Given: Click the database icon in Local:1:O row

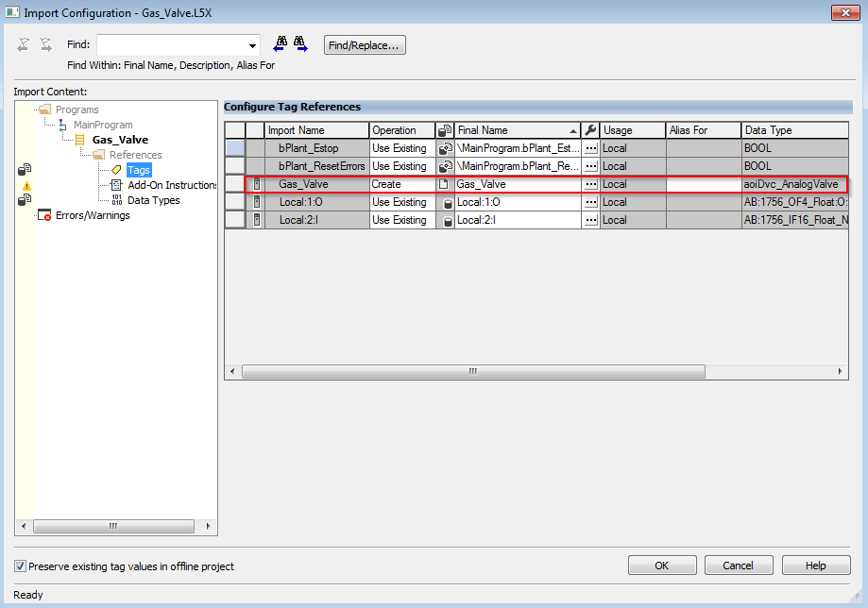Looking at the screenshot, I should click(x=448, y=204).
